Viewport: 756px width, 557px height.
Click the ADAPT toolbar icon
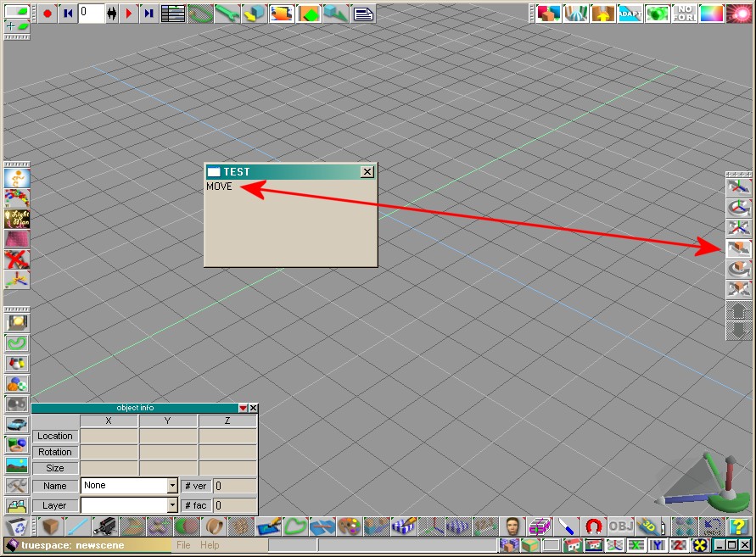(x=630, y=14)
